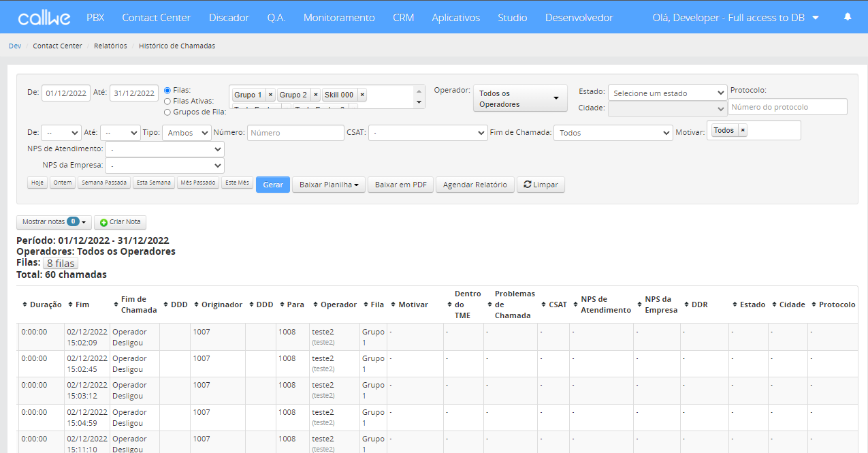The image size is (868, 453).
Task: Sort by Operador column
Action: pyautogui.click(x=335, y=304)
